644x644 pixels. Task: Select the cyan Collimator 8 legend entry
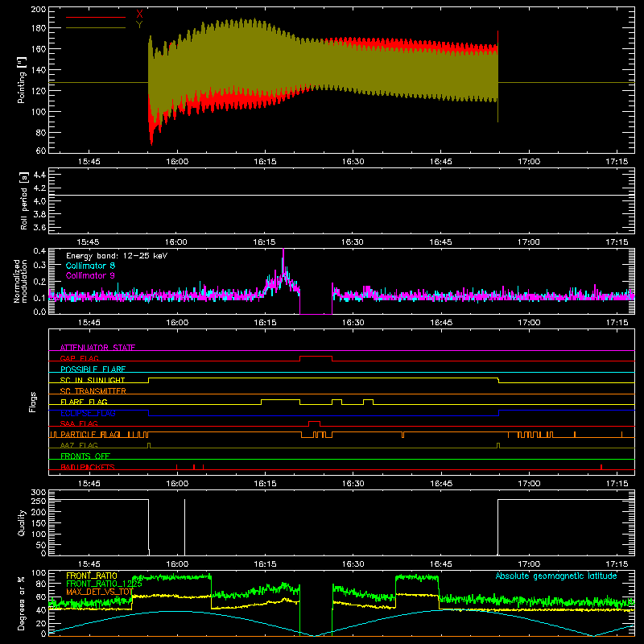[90, 266]
